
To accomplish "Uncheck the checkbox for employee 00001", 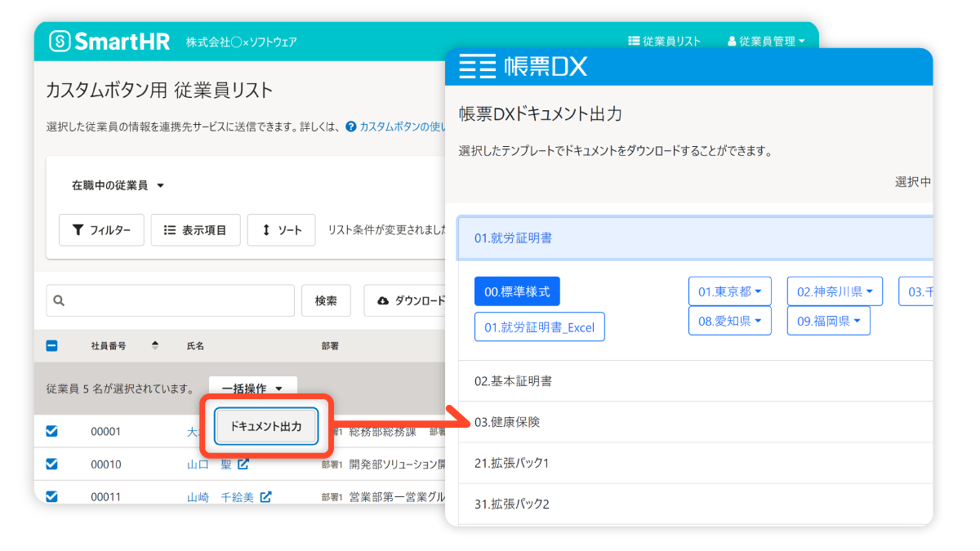I will coord(51,432).
